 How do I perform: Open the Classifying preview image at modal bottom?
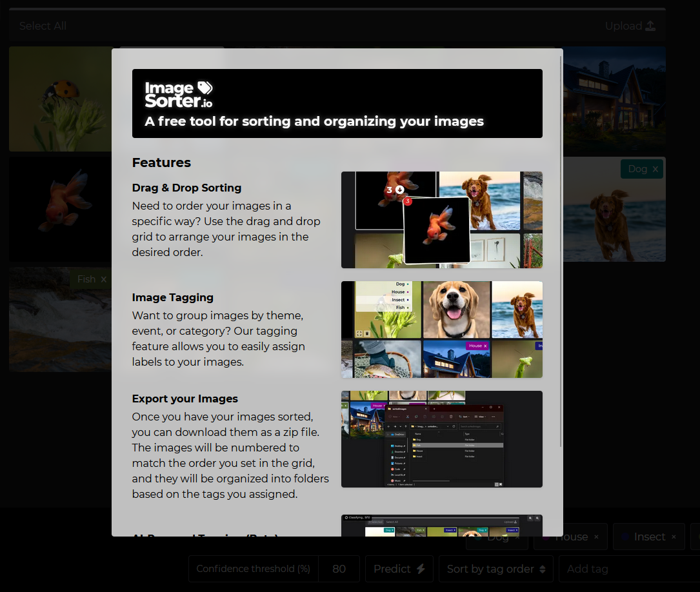click(441, 526)
